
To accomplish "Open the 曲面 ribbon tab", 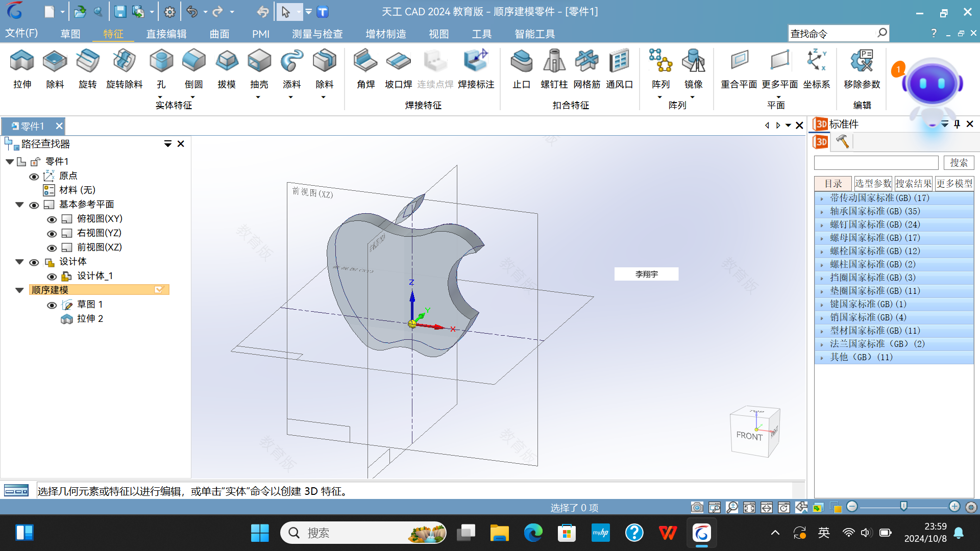I will [219, 34].
